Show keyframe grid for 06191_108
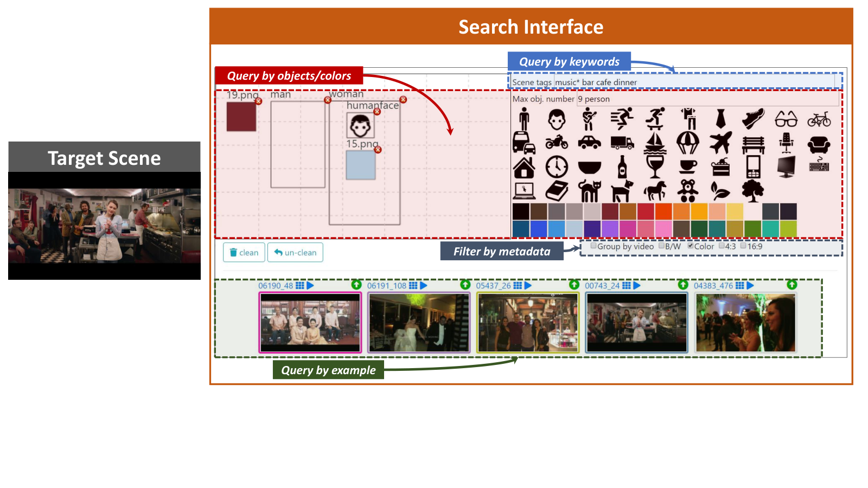Screen dimensions: 868x488 click(413, 285)
